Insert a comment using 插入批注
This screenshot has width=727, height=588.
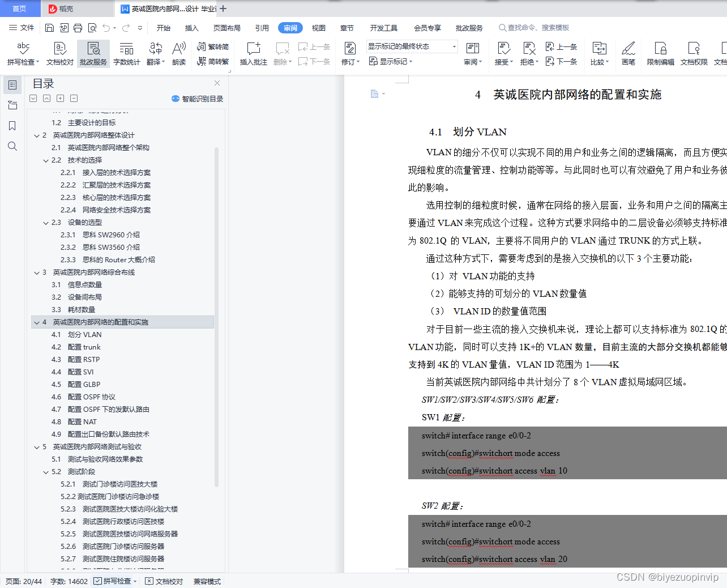pyautogui.click(x=253, y=54)
